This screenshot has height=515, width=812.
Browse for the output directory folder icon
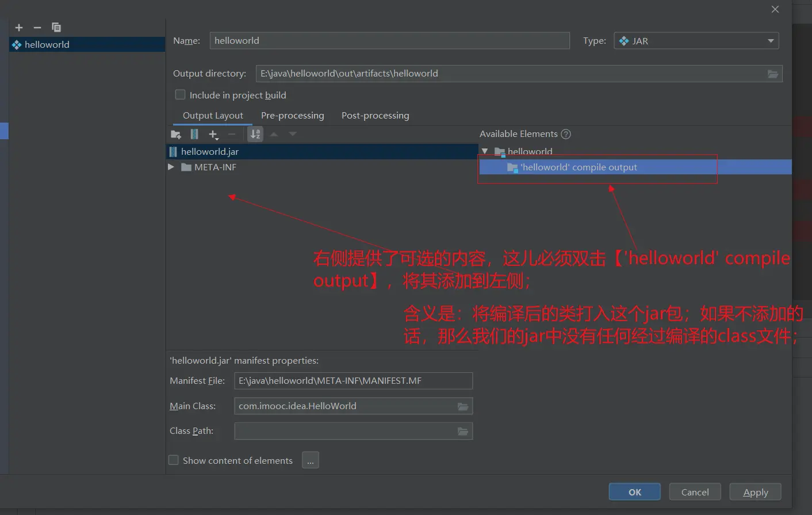click(773, 74)
